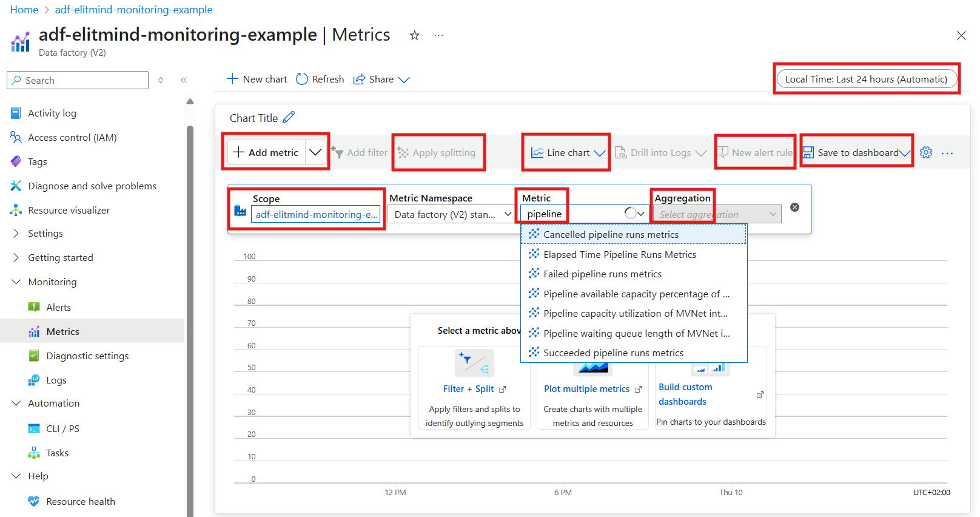
Task: Close the Metrics blade
Action: [961, 36]
